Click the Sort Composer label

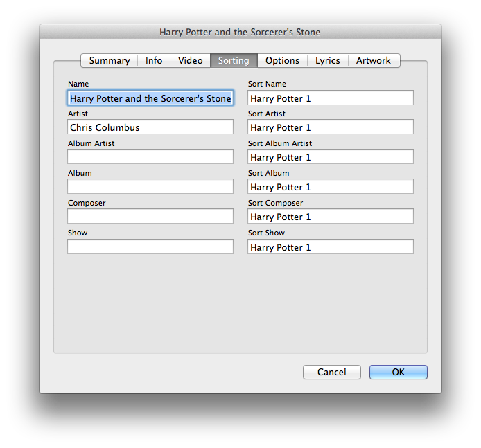tap(275, 203)
